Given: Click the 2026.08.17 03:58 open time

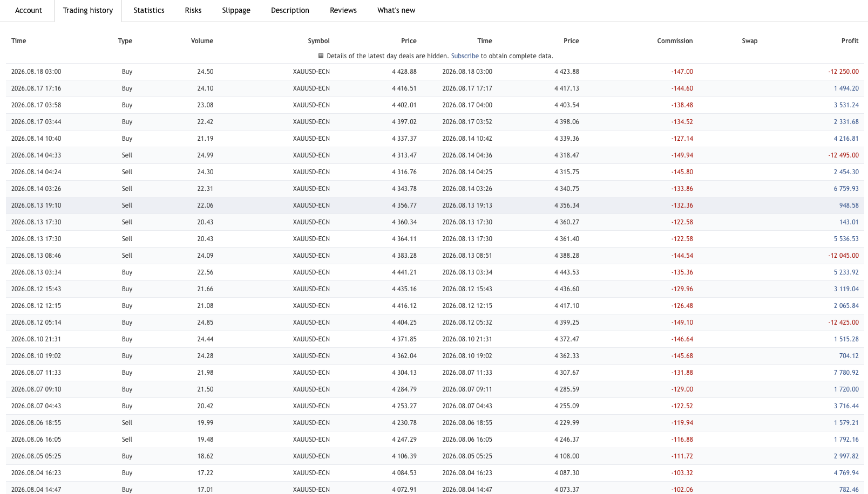Looking at the screenshot, I should pos(36,105).
